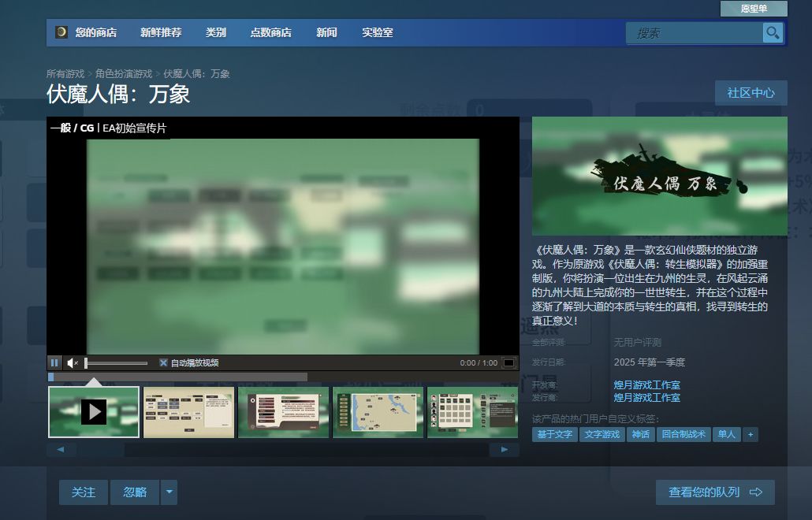Toggle fullscreen video icon
The width and height of the screenshot is (812, 520).
(x=509, y=362)
